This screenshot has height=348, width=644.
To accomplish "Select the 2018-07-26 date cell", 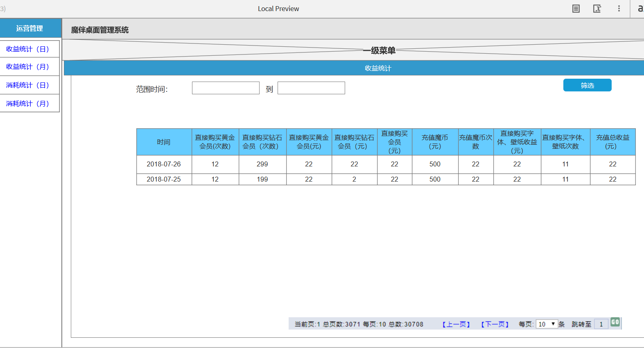I will click(164, 164).
